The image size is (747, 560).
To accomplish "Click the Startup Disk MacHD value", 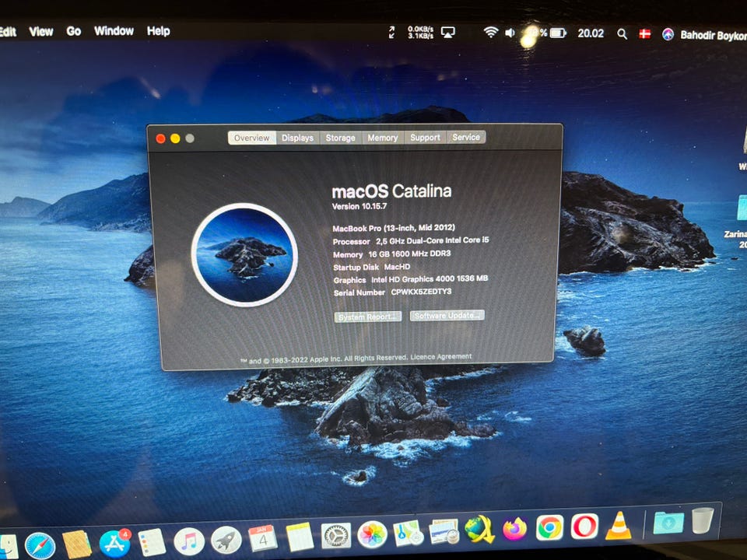I will coord(397,267).
